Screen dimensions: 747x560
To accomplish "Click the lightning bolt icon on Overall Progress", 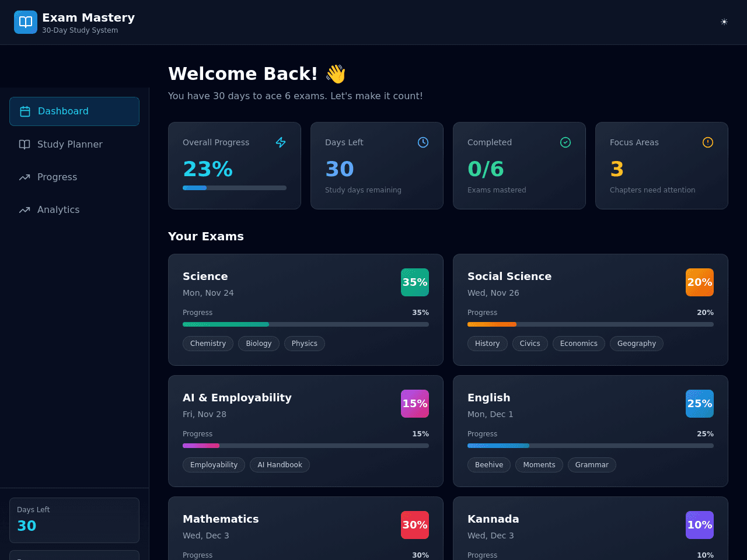I will point(281,142).
